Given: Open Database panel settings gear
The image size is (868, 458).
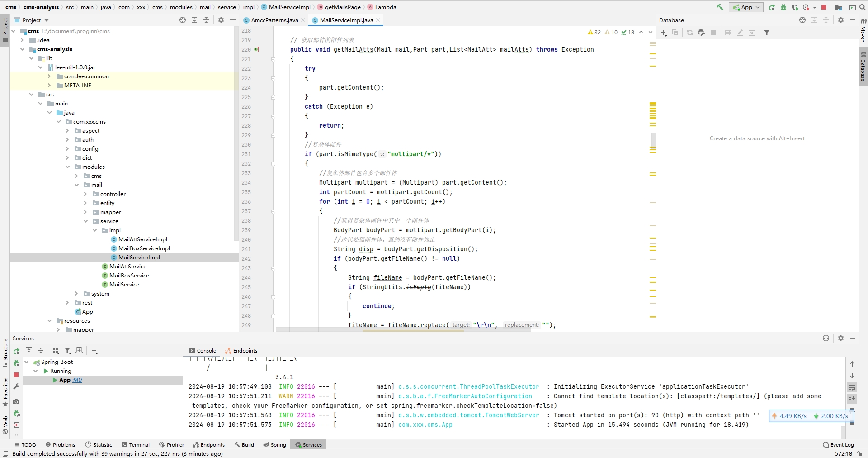Looking at the screenshot, I should point(841,20).
